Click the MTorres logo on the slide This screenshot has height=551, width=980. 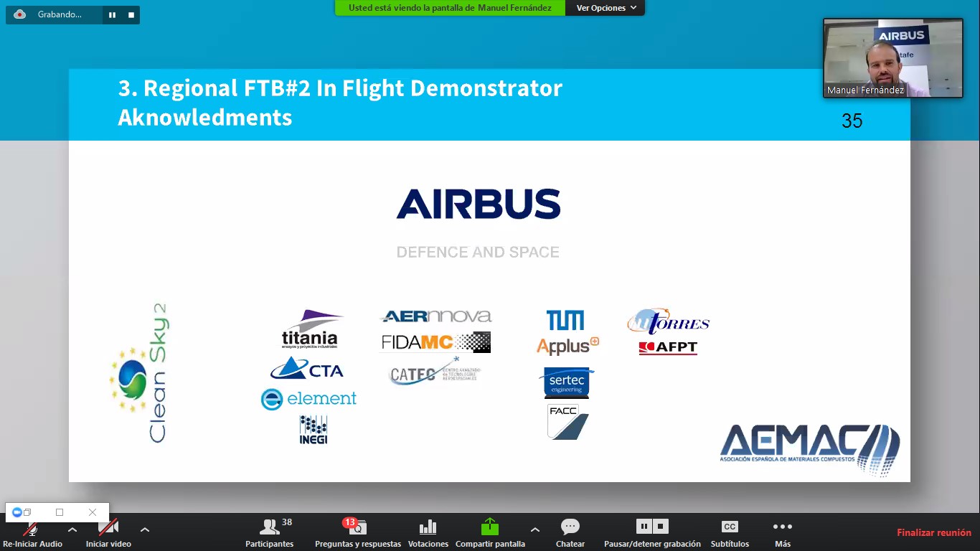[668, 321]
